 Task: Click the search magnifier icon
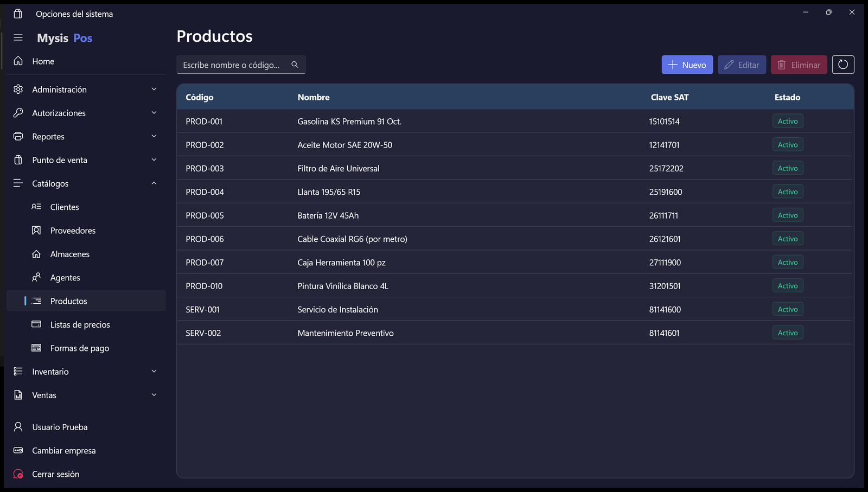[x=295, y=65]
